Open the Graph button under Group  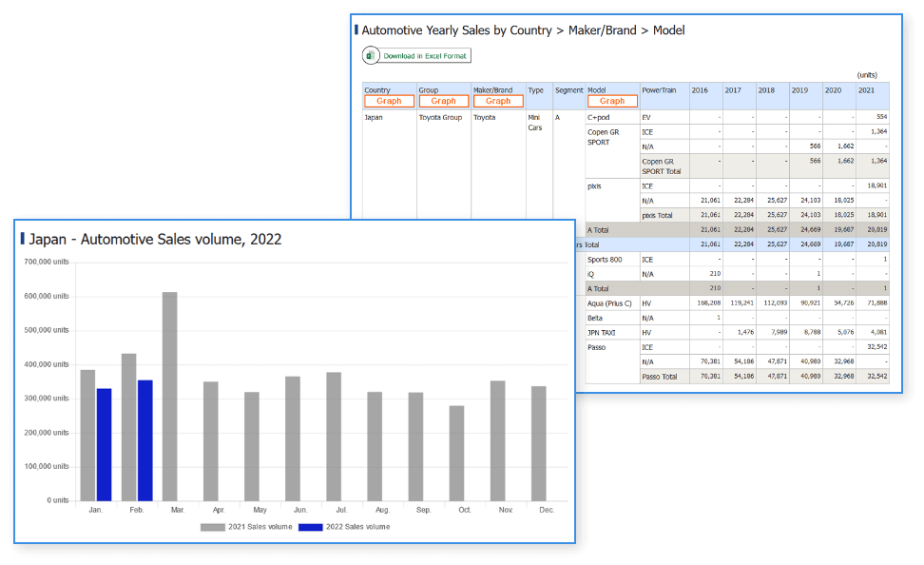pos(444,101)
